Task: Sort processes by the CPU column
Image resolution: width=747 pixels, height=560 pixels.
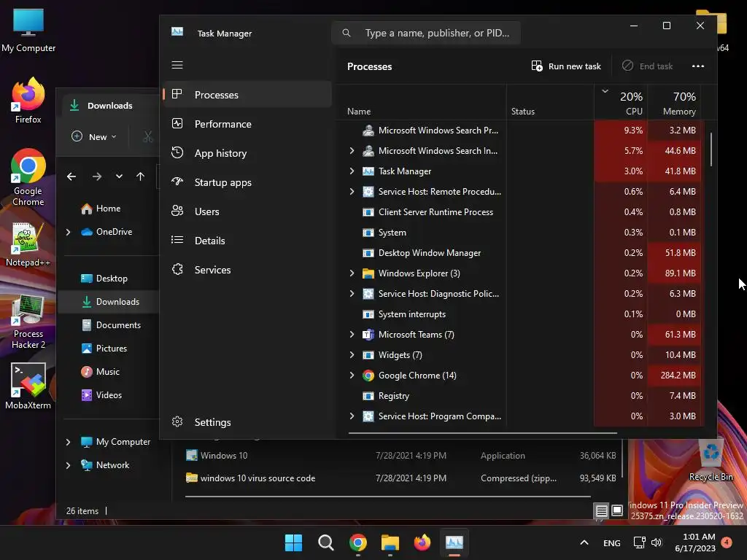Action: (621, 102)
